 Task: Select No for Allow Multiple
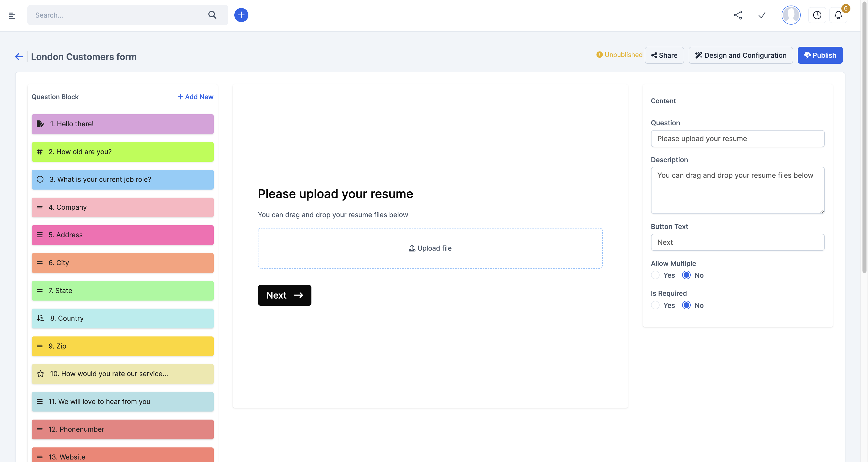pyautogui.click(x=687, y=275)
